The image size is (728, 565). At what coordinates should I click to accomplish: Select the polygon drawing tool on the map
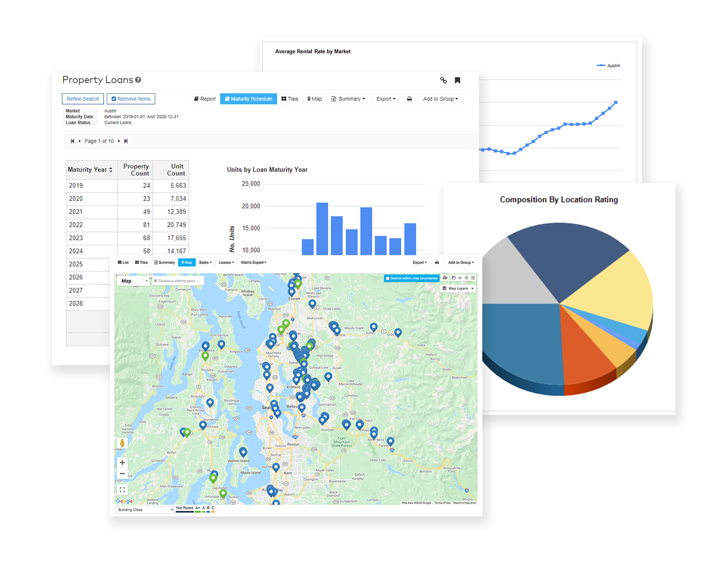point(460,278)
